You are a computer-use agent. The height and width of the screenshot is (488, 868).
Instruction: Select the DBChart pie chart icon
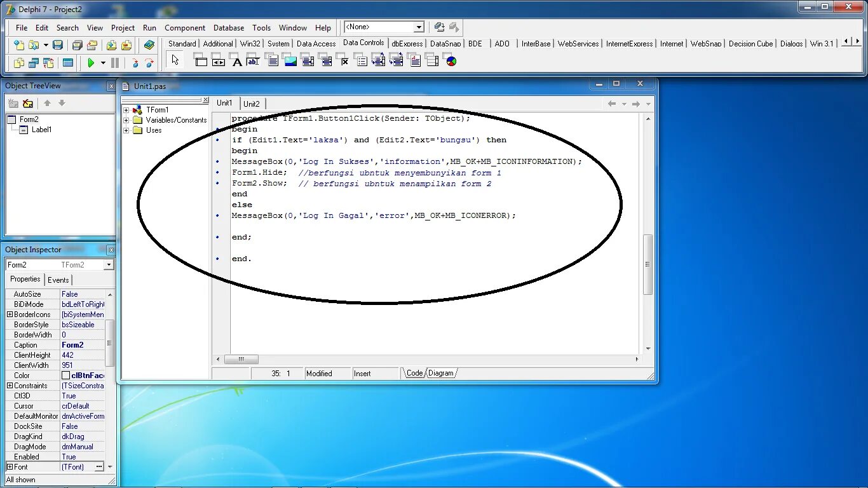[x=451, y=60]
